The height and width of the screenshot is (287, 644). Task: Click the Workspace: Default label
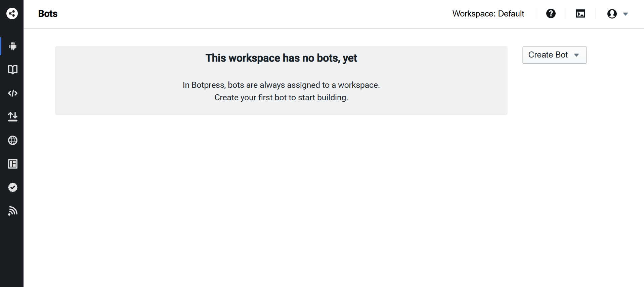click(x=488, y=14)
